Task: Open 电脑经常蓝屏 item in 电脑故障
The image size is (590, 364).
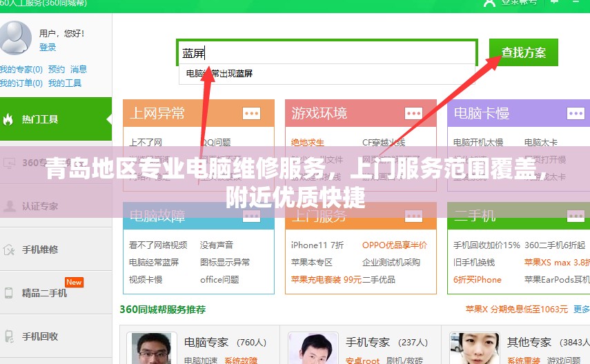Action: [x=154, y=263]
